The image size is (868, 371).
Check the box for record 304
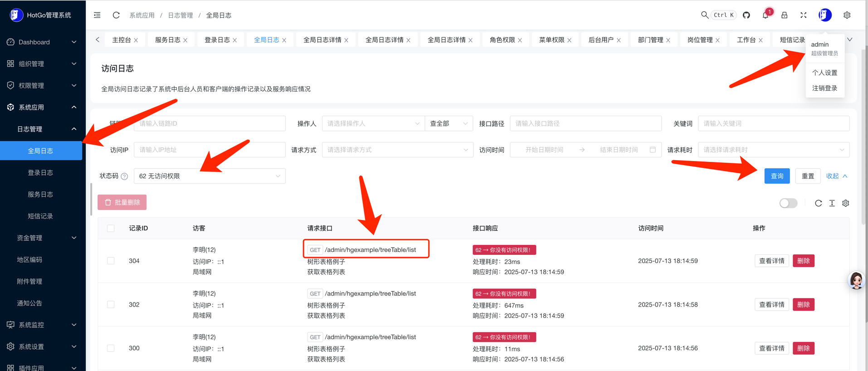click(111, 261)
